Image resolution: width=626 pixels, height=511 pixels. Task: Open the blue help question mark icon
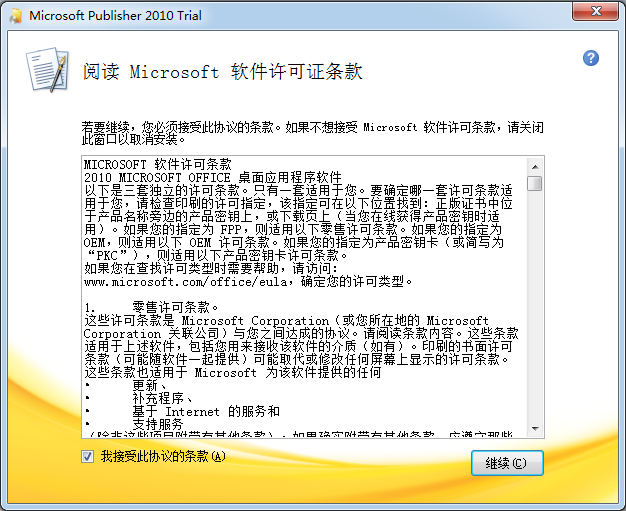click(x=590, y=58)
